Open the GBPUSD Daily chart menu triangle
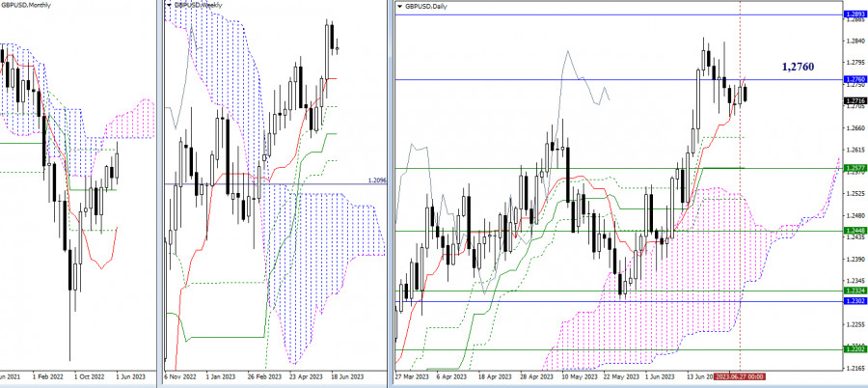 (x=399, y=6)
